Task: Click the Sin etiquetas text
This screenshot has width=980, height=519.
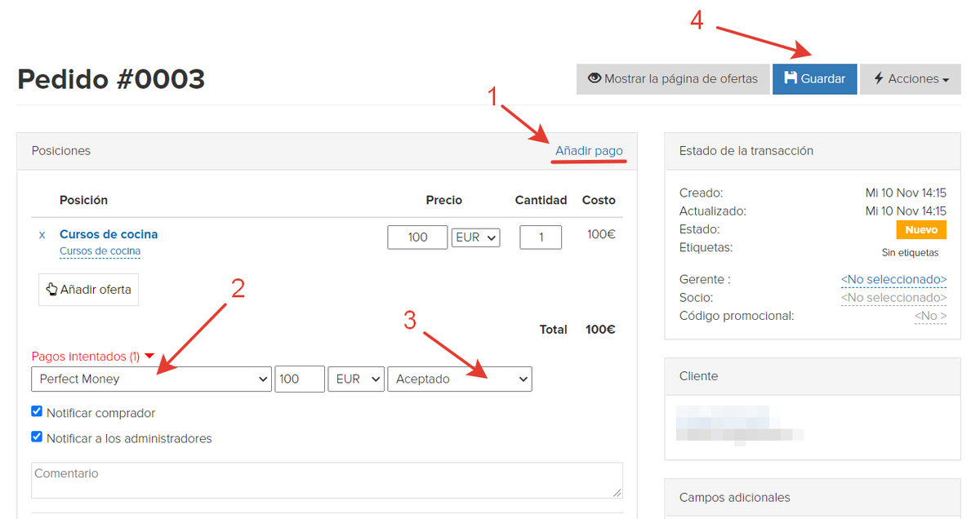Action: tap(910, 253)
